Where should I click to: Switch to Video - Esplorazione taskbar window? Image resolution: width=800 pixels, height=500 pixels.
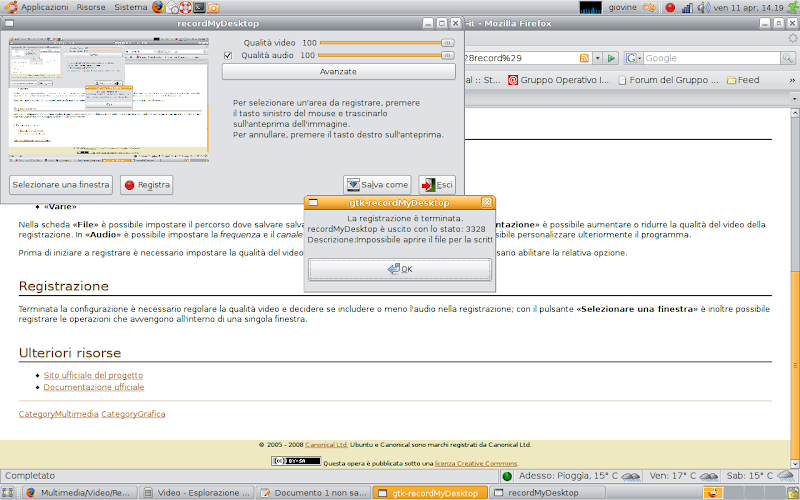(x=197, y=493)
